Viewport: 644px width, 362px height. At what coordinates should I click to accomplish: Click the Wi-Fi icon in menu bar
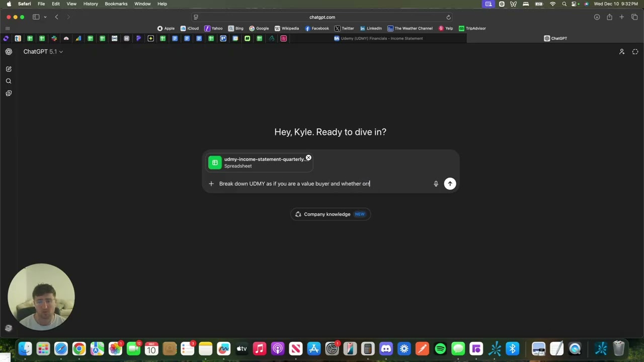[x=552, y=4]
